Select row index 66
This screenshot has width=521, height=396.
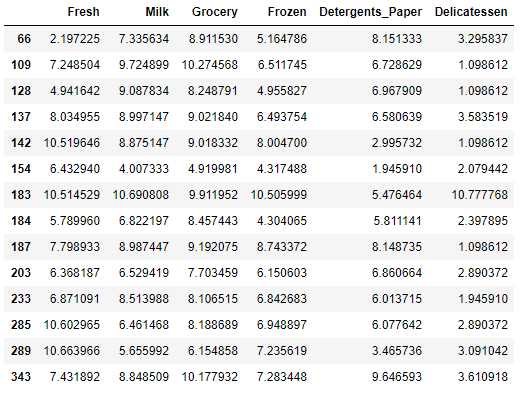point(24,39)
